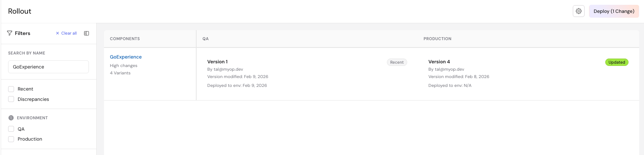Click the green Updated status badge
Screen dimensions: 644x155
(616, 62)
